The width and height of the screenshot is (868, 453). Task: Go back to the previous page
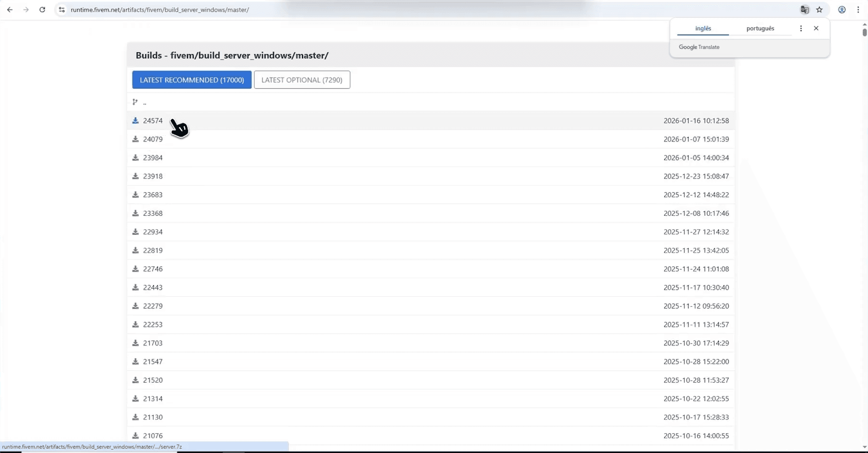pos(10,10)
